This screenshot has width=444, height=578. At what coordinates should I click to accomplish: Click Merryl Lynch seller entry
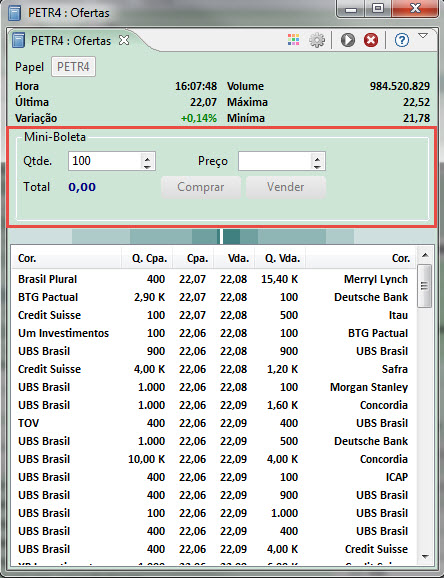[376, 279]
